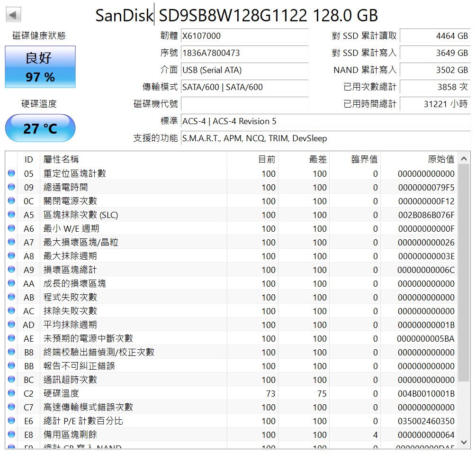This screenshot has height=454, width=476.
Task: Click the scrollbar up arrow in attribute list
Action: (x=464, y=159)
